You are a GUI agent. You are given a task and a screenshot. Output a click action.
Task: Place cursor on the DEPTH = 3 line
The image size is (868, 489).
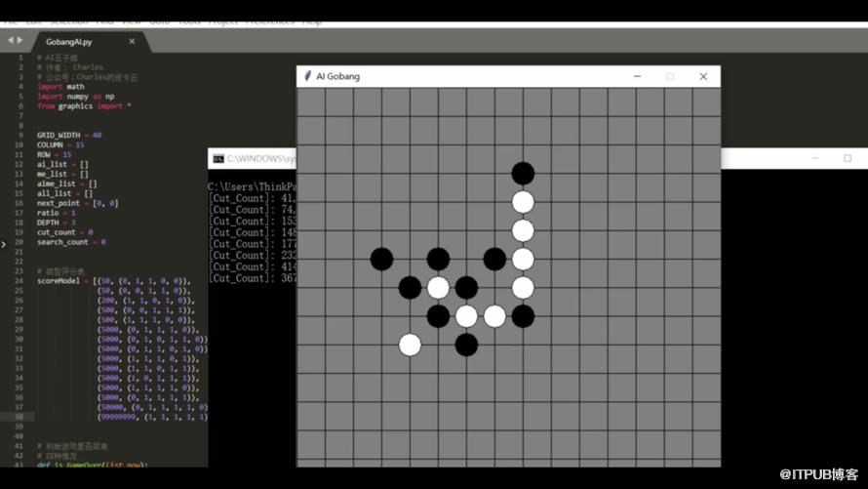click(x=56, y=223)
